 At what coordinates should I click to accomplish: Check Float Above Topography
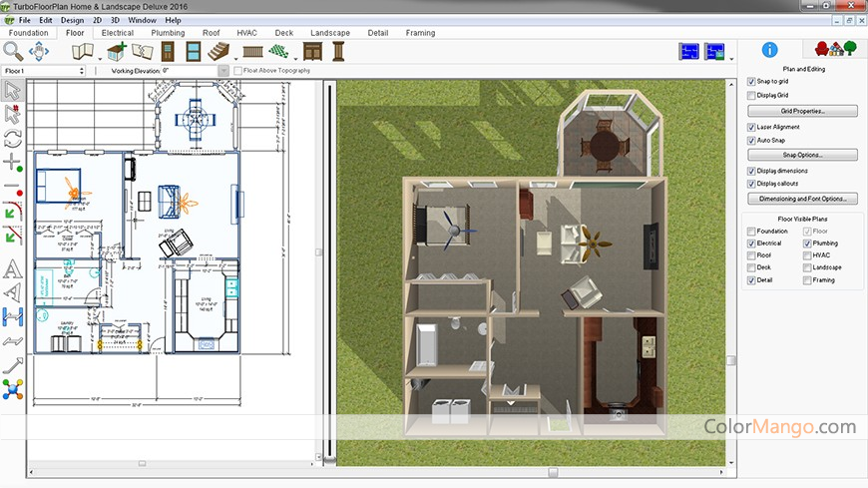238,71
